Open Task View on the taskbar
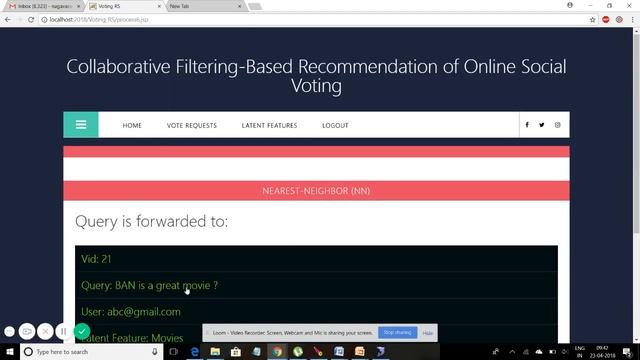640x360 pixels. click(x=173, y=351)
